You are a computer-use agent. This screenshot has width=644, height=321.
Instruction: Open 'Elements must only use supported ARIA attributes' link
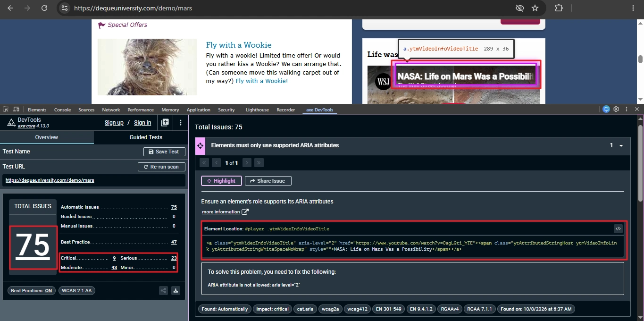click(275, 145)
